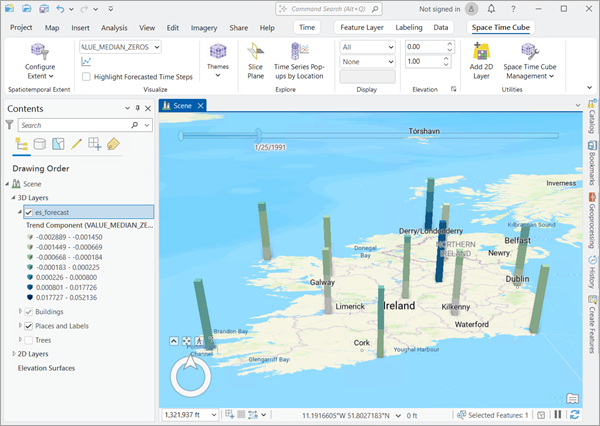The width and height of the screenshot is (600, 426).
Task: Enable Highlight Forecasted Time Steps checkbox
Action: coord(87,76)
